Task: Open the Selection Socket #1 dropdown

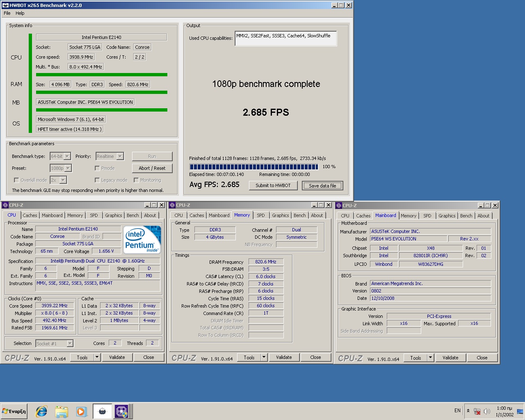Action: 70,344
